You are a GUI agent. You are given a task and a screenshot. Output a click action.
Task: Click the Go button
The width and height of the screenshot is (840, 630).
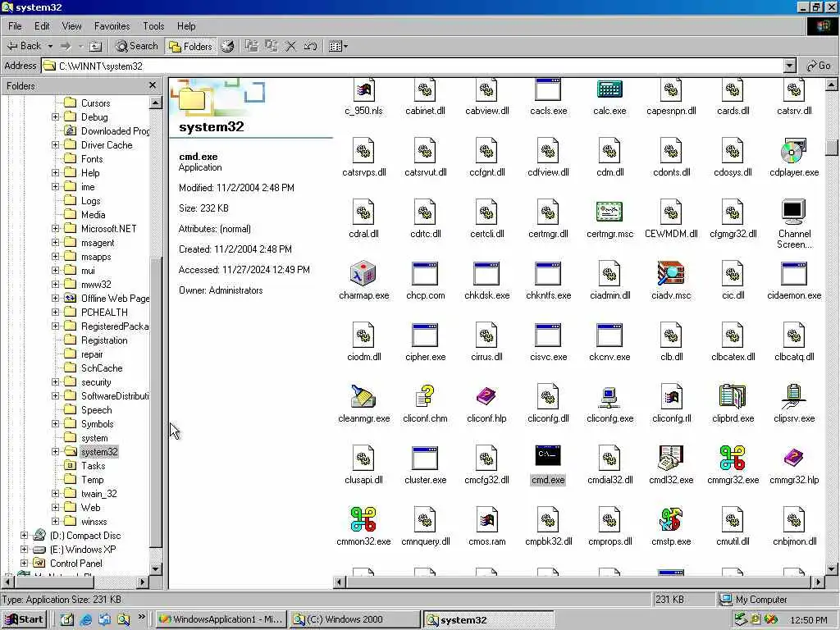[x=819, y=66]
